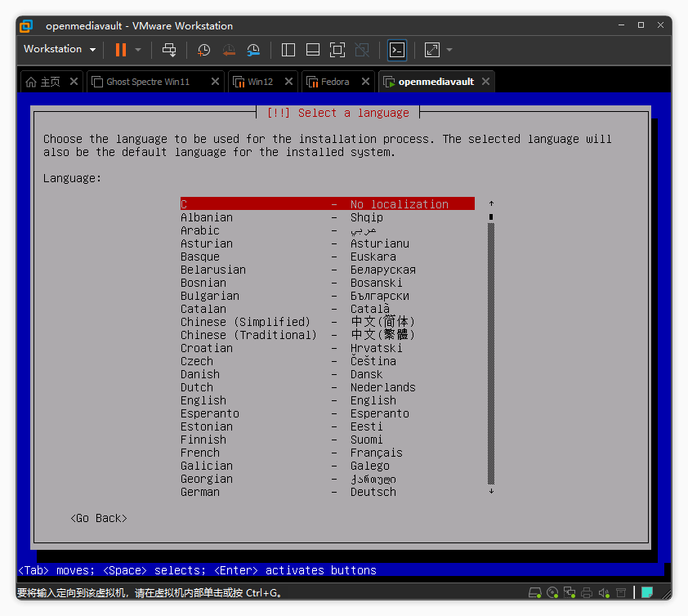Take a snapshot of this VM
Image resolution: width=688 pixels, height=616 pixels.
point(204,50)
